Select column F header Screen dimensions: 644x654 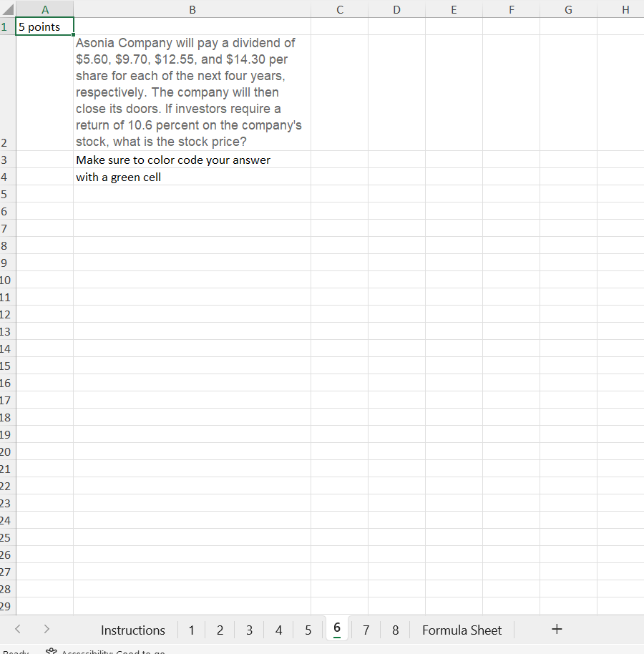pyautogui.click(x=512, y=9)
